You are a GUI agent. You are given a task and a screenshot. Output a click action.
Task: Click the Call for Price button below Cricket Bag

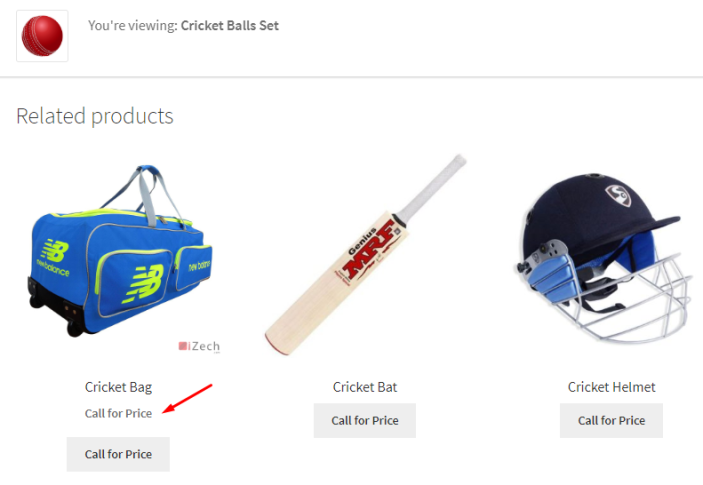(x=118, y=454)
